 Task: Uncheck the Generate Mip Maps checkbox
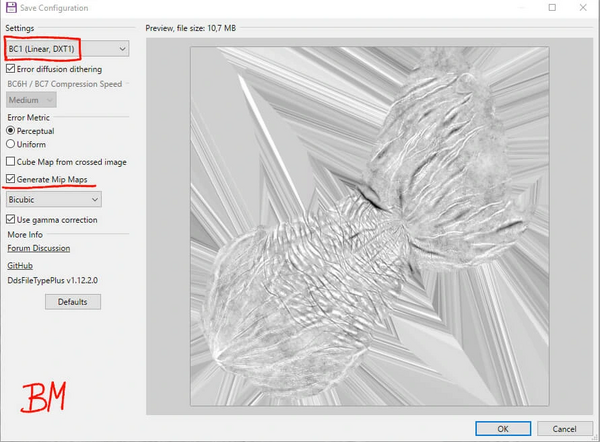(x=11, y=179)
